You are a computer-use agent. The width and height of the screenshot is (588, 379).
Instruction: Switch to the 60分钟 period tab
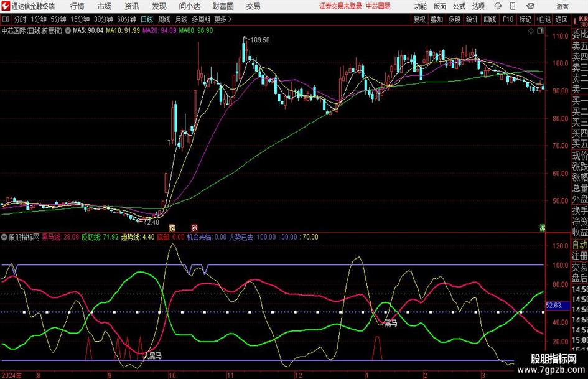(127, 19)
